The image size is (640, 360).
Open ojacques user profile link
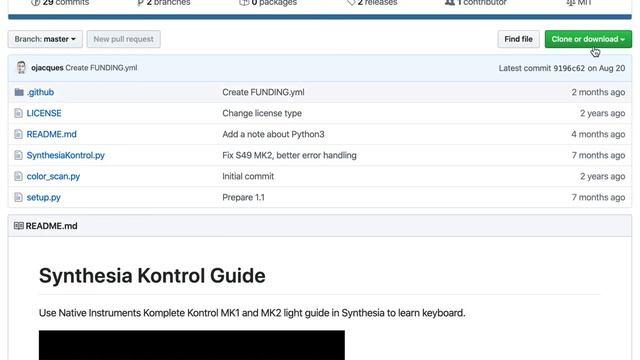tap(47, 68)
